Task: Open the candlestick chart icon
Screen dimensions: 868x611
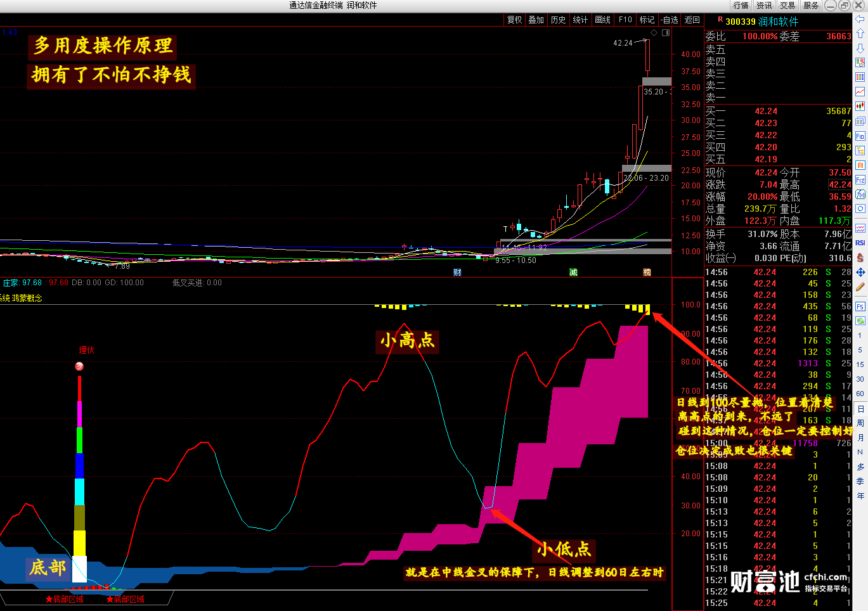Action: coord(860,106)
